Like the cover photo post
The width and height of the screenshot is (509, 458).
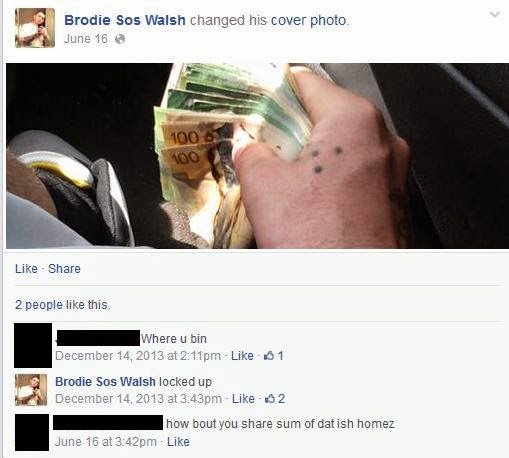26,269
